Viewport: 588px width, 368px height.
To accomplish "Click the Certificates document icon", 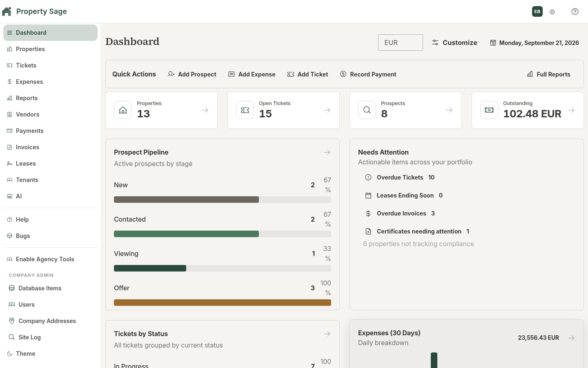I will tap(368, 231).
